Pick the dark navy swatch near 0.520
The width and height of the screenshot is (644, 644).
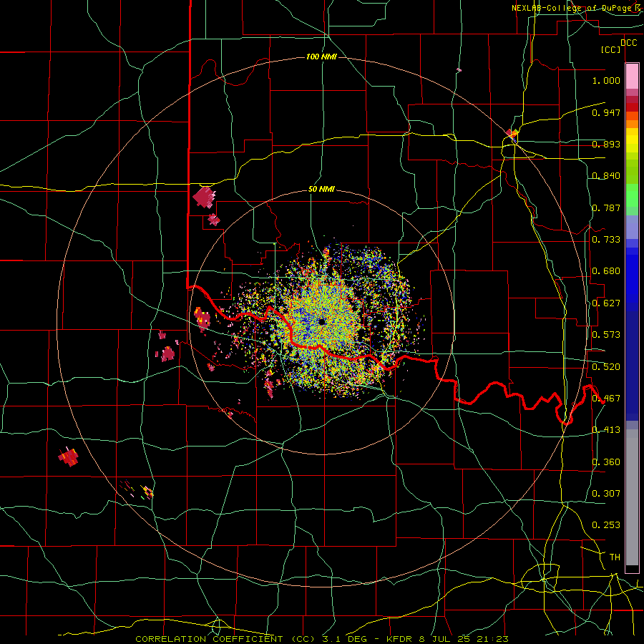632,366
